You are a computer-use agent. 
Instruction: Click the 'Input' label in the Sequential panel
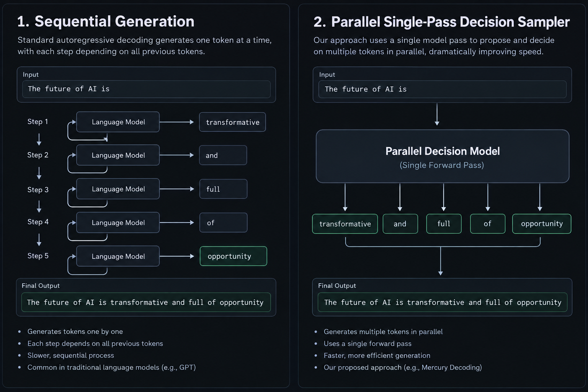click(31, 75)
